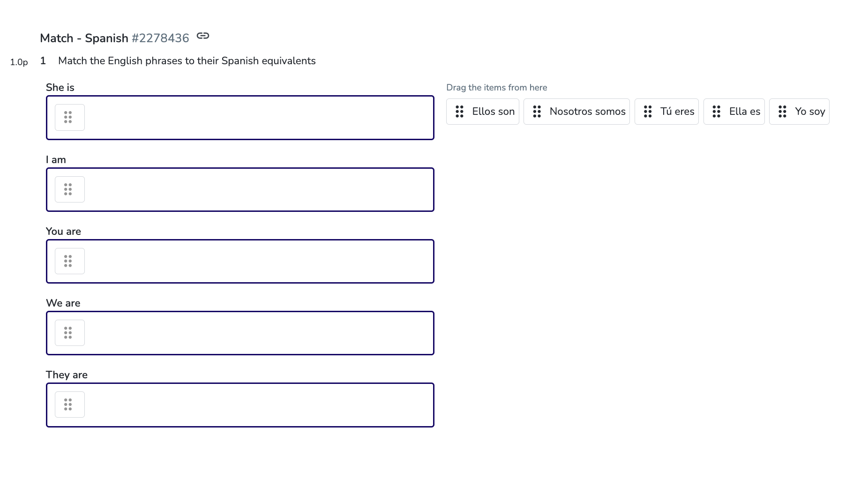Image resolution: width=868 pixels, height=480 pixels.
Task: Click 'Drag the items from here' hint
Action: click(x=496, y=88)
